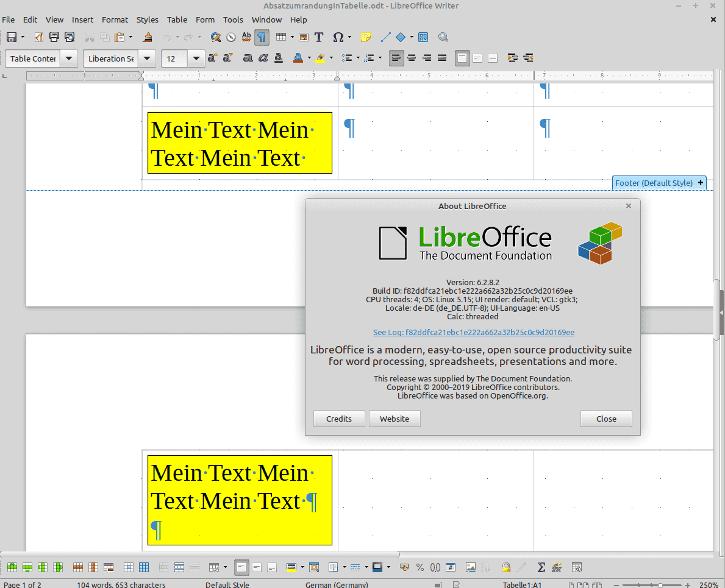Screen dimensions: 725x588
Task: Apply the yellow highlighting color
Action: pos(320,58)
